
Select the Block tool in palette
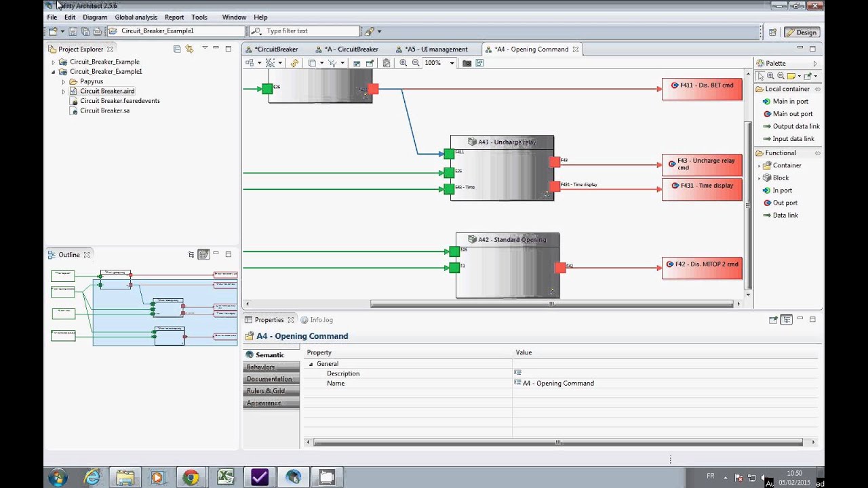(776, 178)
